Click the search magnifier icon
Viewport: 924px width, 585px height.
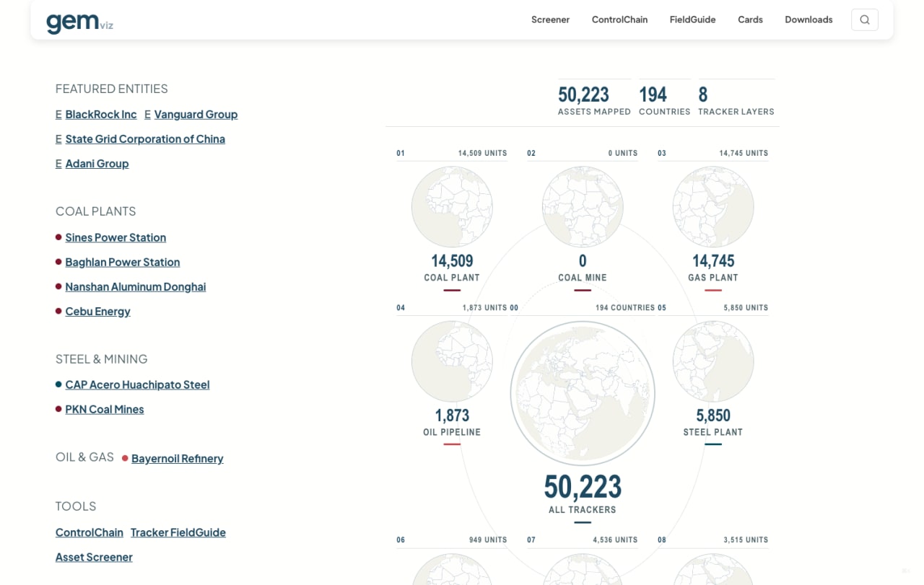pos(865,19)
